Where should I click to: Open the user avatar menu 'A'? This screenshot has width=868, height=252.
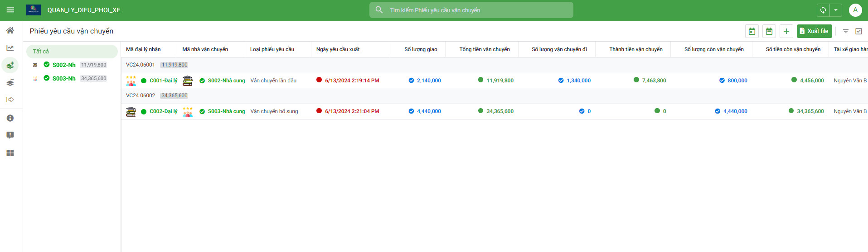855,10
